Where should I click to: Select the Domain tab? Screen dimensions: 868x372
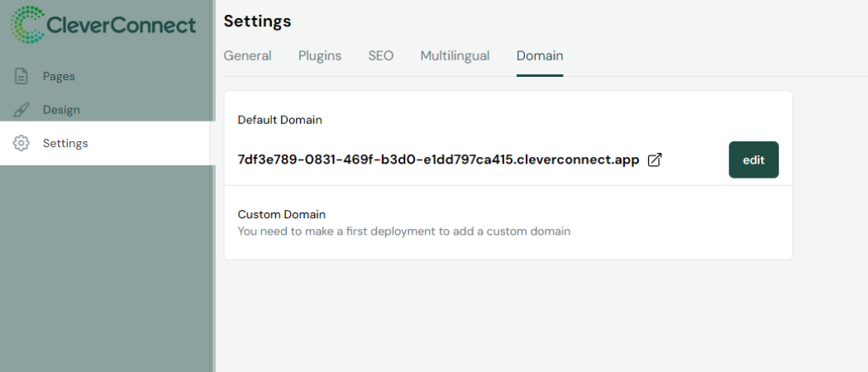[540, 56]
